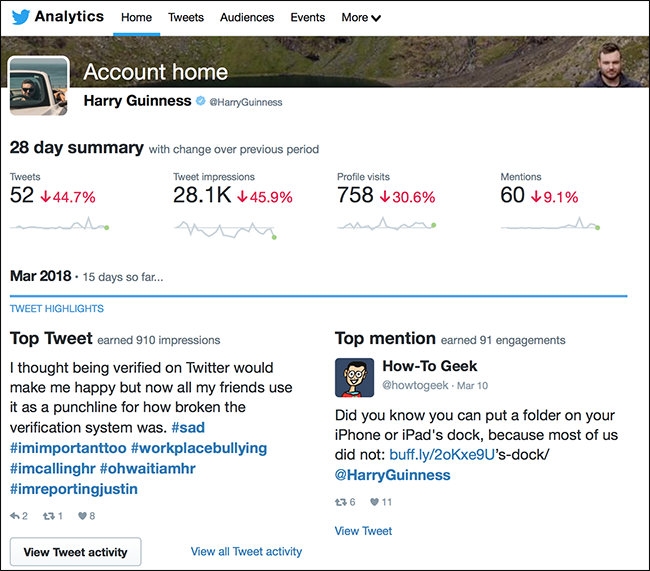
Task: Click the 44.7% decrease indicator
Action: 68,197
